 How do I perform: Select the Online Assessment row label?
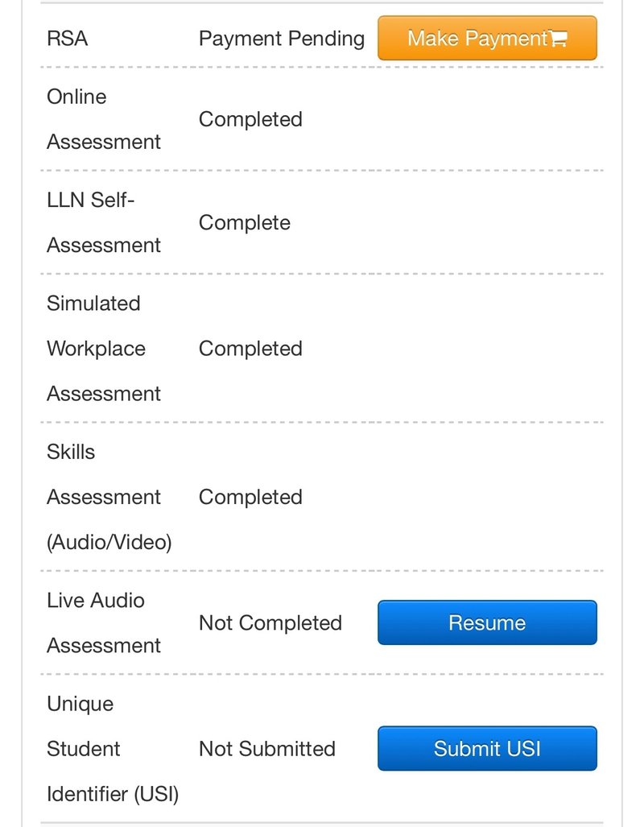pyautogui.click(x=103, y=119)
